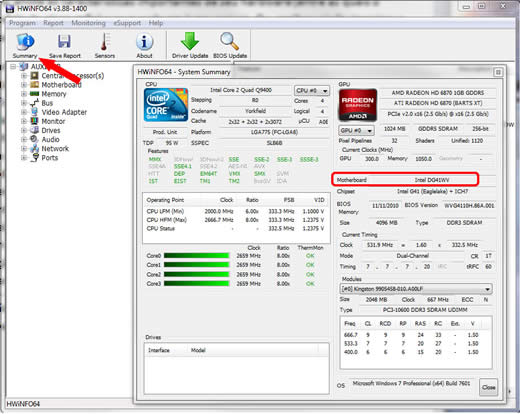Open the Sensors thermometer icon
The width and height of the screenshot is (520, 414).
point(104,42)
